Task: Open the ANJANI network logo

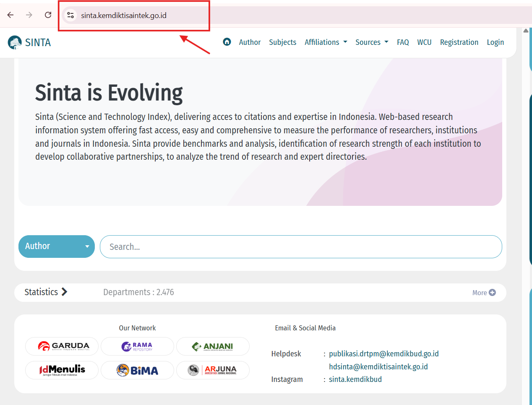Action: pos(213,346)
